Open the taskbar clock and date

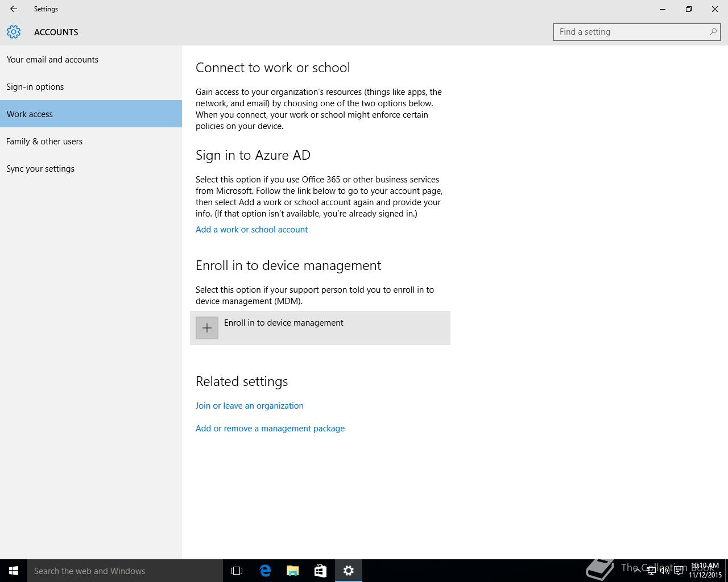(705, 571)
